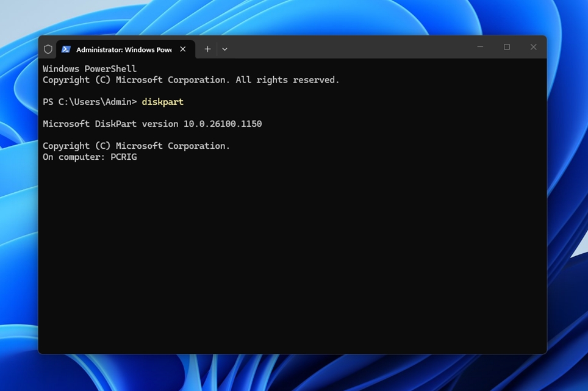The width and height of the screenshot is (588, 391).
Task: Minimize the Terminal window
Action: 480,47
